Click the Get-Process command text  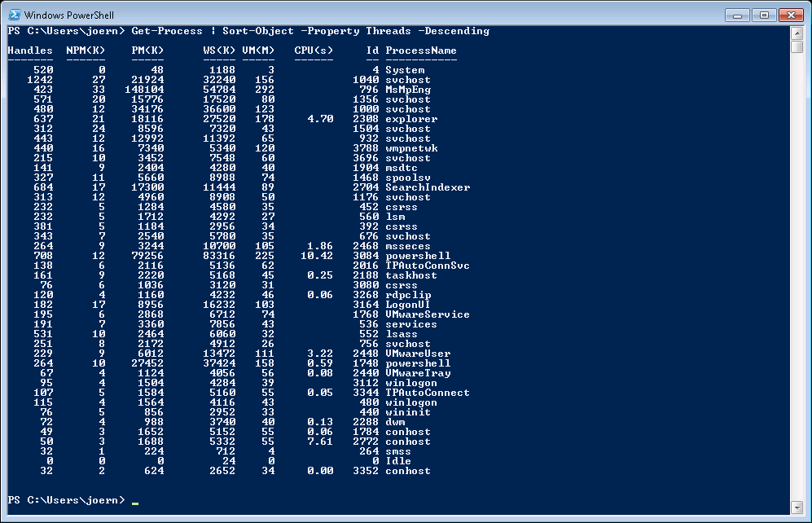(167, 31)
